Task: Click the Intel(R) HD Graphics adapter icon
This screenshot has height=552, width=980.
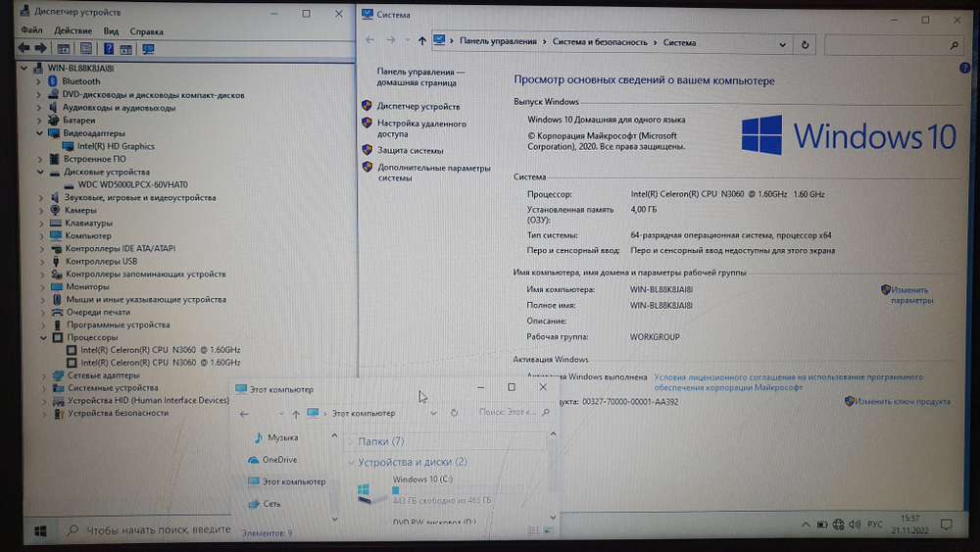Action: pyautogui.click(x=69, y=146)
